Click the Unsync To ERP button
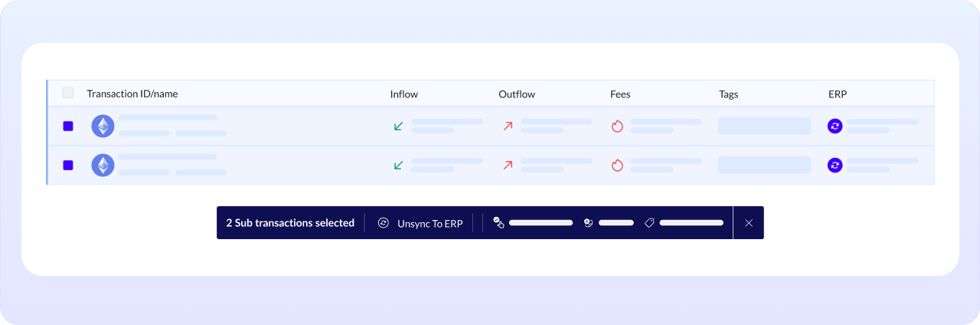Screen dimensions: 980x325 421,223
